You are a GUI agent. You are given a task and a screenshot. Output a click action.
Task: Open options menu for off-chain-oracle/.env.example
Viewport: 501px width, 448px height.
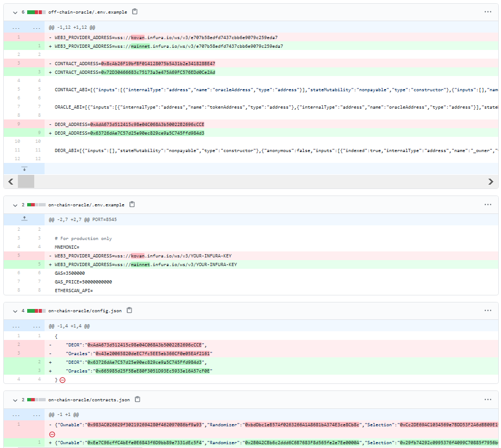[x=487, y=12]
